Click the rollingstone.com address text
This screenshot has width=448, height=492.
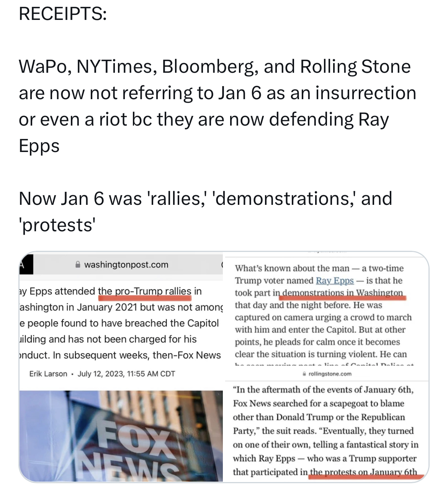[330, 374]
